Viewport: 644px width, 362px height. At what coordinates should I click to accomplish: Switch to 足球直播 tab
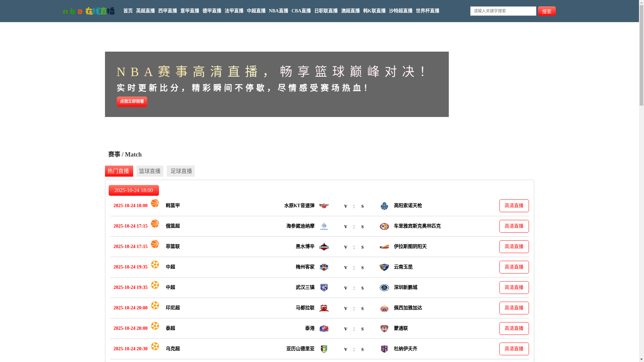pyautogui.click(x=180, y=171)
